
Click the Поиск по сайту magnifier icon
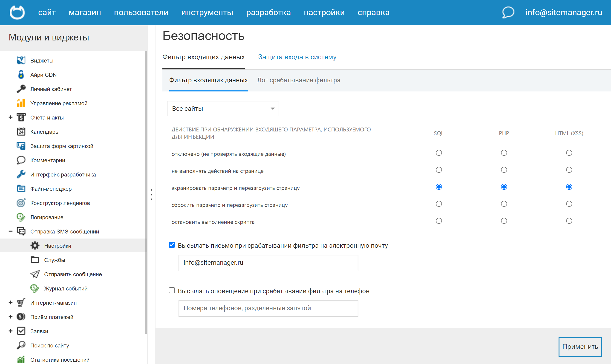tap(21, 345)
